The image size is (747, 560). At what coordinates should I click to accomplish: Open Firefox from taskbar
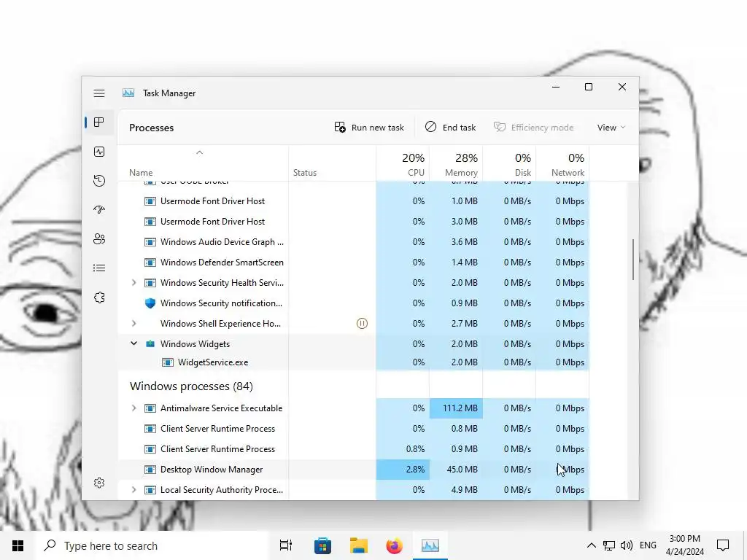[395, 545]
